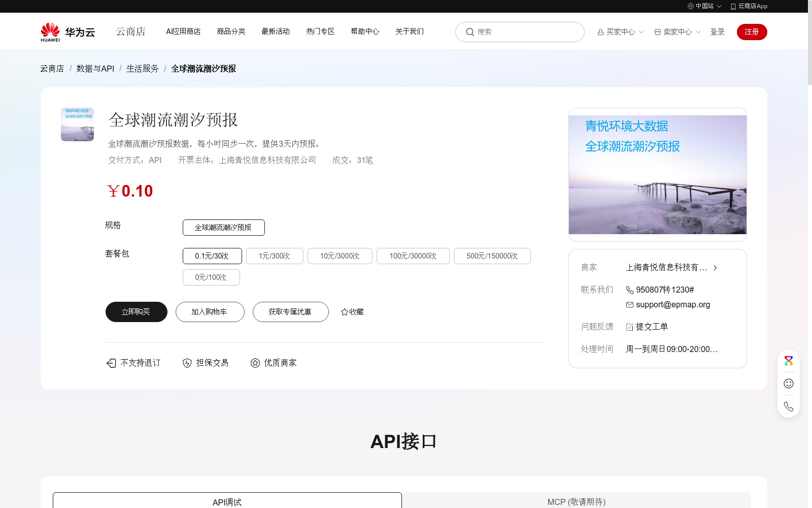Click the 云商店App mobile icon
The image size is (812, 508).
[732, 6]
